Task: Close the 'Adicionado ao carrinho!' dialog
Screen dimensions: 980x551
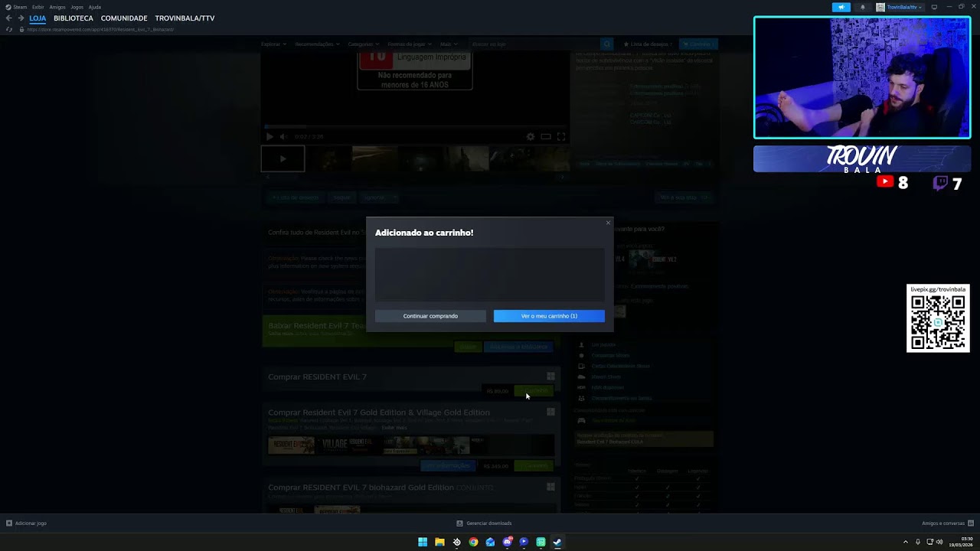Action: (608, 223)
